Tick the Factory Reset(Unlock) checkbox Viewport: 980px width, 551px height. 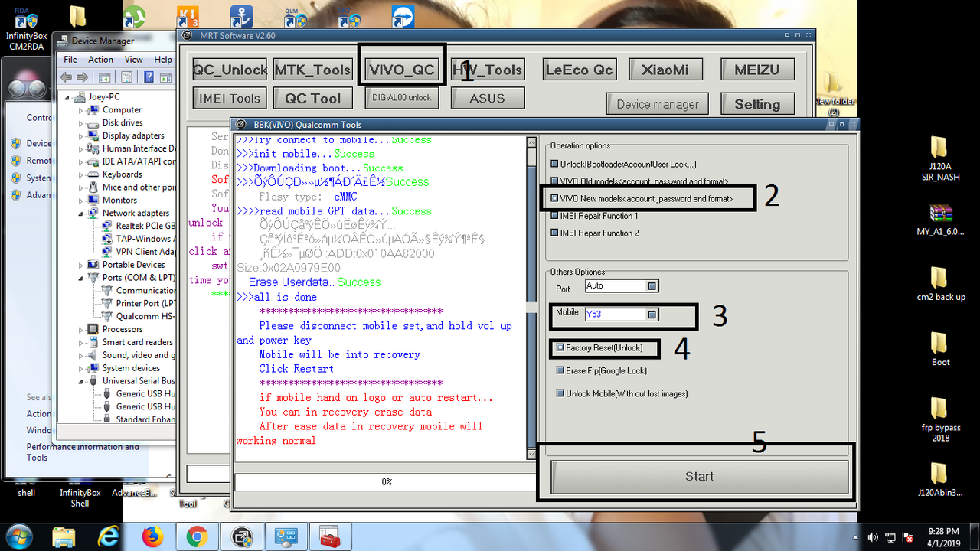point(560,347)
